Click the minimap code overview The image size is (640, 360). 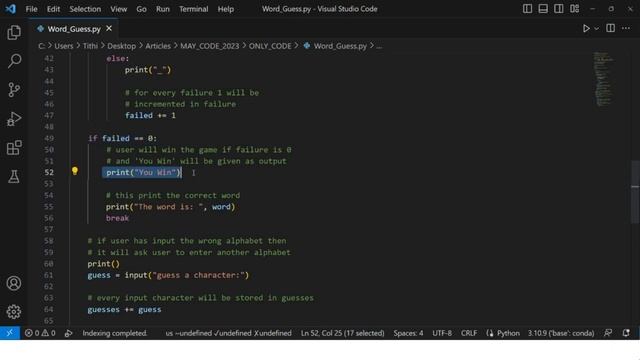604,79
